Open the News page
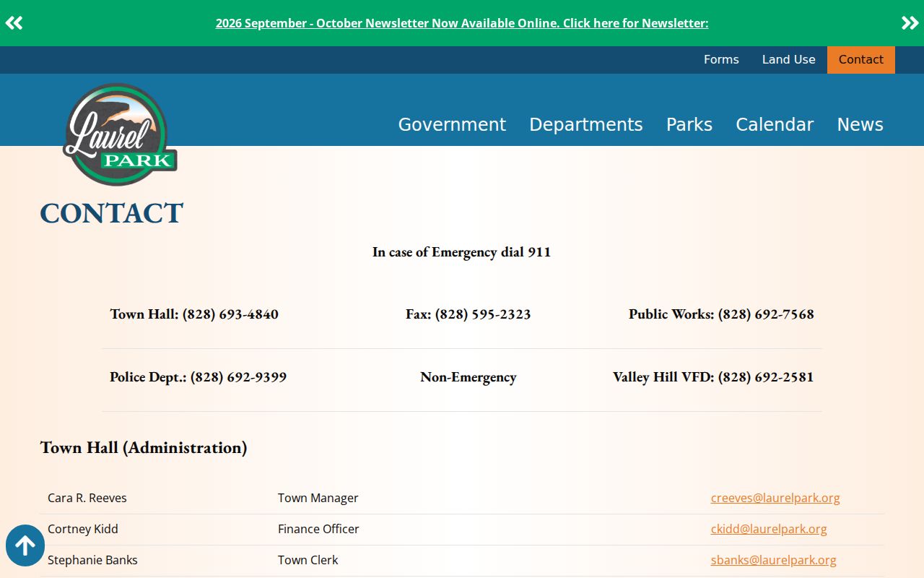This screenshot has height=578, width=924. pos(860,124)
